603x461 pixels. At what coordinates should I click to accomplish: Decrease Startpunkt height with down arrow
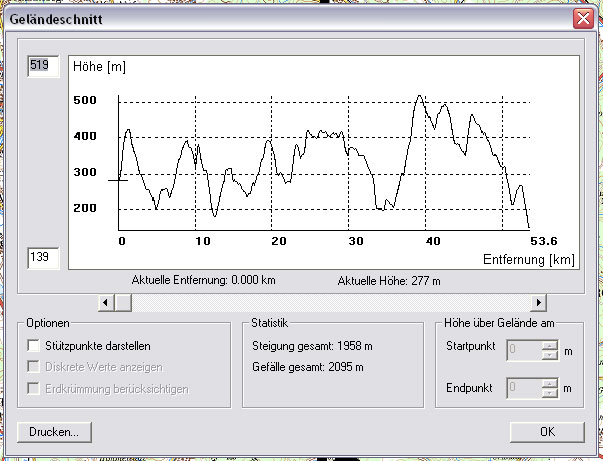tap(548, 355)
